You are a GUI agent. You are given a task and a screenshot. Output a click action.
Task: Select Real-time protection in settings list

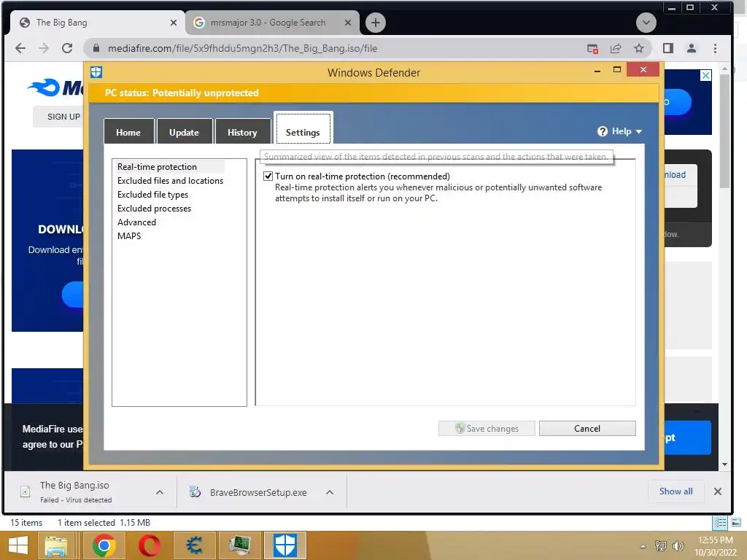tap(170, 167)
